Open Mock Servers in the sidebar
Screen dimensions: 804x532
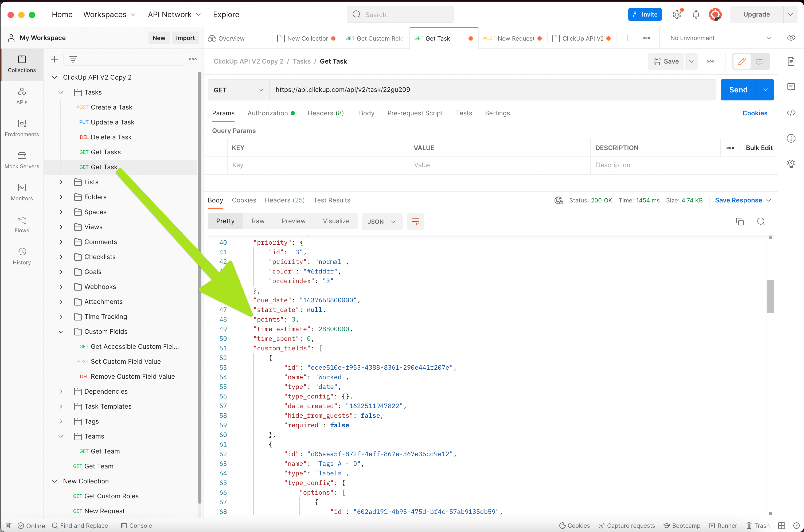tap(22, 160)
